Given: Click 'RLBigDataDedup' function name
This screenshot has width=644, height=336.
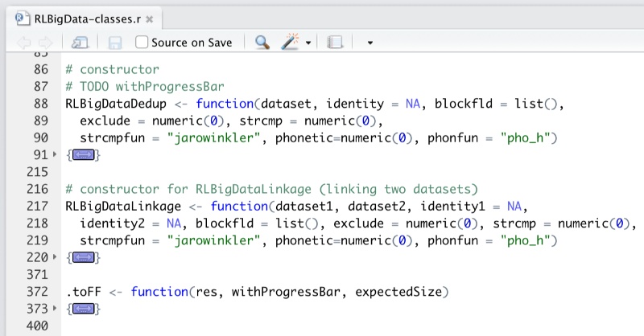Looking at the screenshot, I should tap(116, 104).
